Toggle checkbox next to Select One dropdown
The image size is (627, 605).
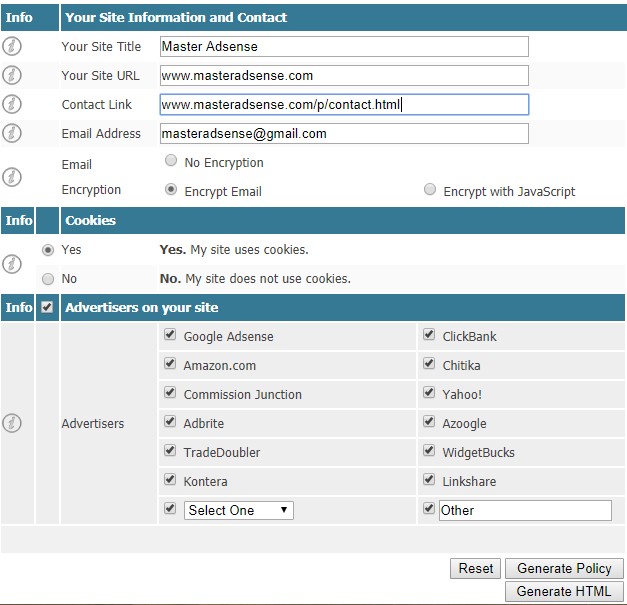(x=170, y=508)
